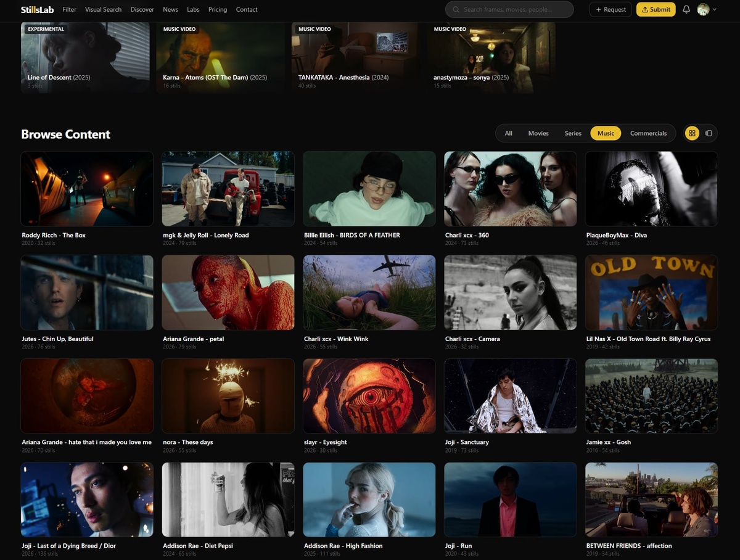Click the 'Roddy Ricch - The Box' title

54,235
